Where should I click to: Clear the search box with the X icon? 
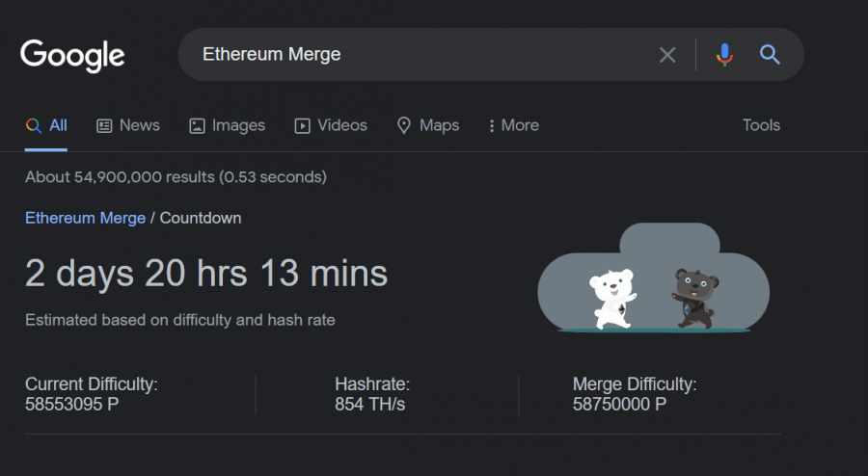point(667,55)
